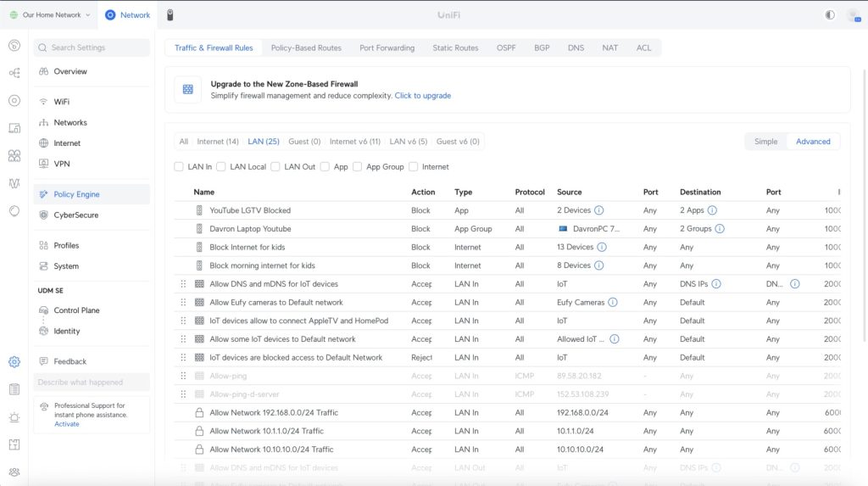Filter rules by LAN (25)

[x=264, y=142]
